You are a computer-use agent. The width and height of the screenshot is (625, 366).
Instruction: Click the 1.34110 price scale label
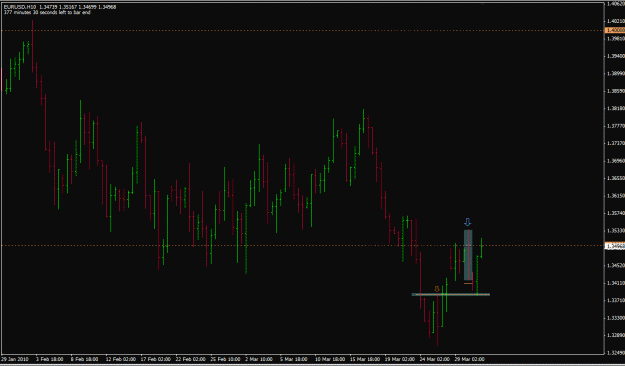[615, 283]
